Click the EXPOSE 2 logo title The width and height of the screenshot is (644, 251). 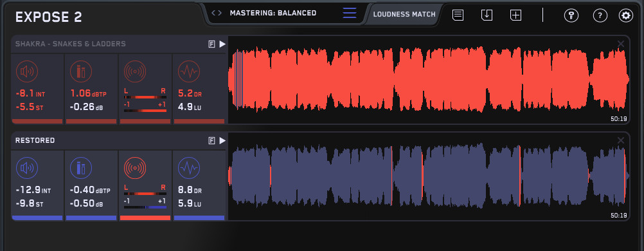pyautogui.click(x=48, y=17)
